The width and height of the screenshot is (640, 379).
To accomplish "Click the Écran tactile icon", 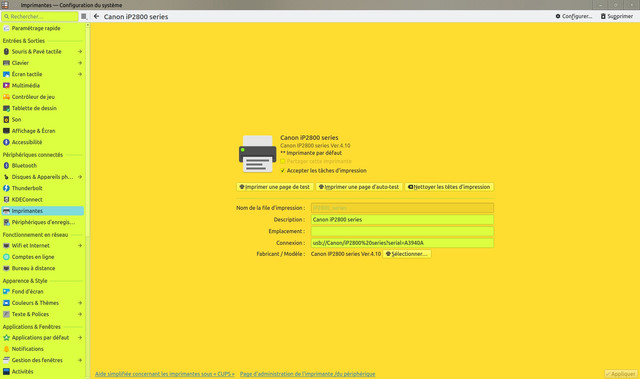I will (x=6, y=74).
